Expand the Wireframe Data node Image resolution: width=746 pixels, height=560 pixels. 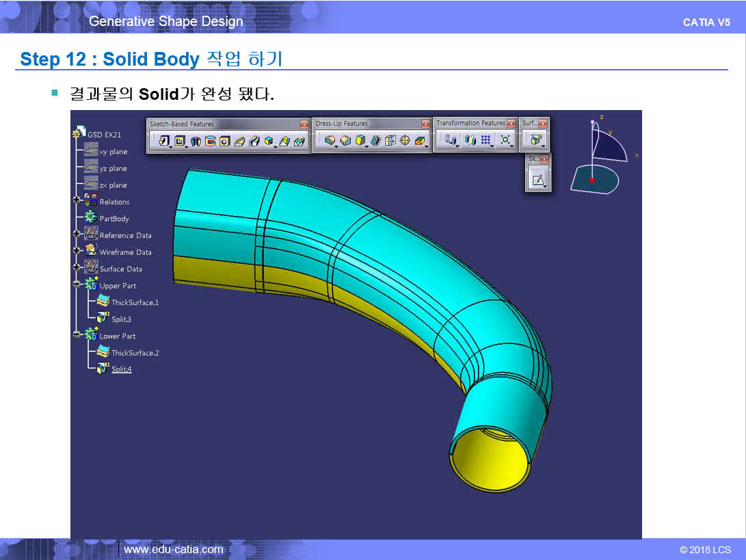click(77, 252)
